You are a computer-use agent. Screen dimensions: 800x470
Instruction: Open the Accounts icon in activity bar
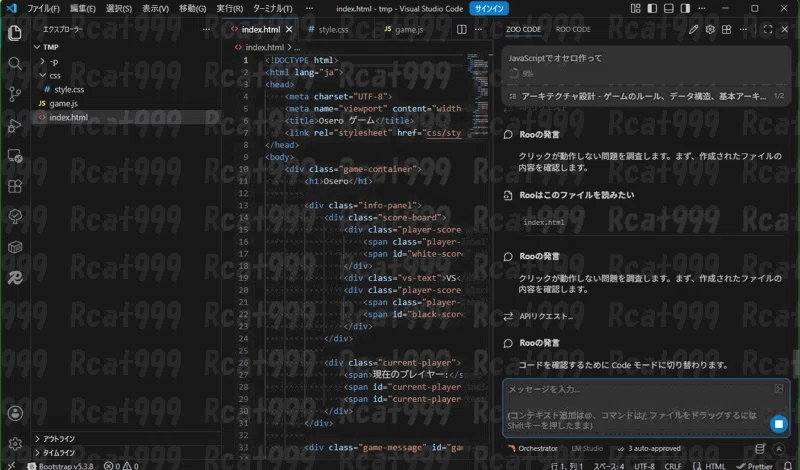pos(15,413)
